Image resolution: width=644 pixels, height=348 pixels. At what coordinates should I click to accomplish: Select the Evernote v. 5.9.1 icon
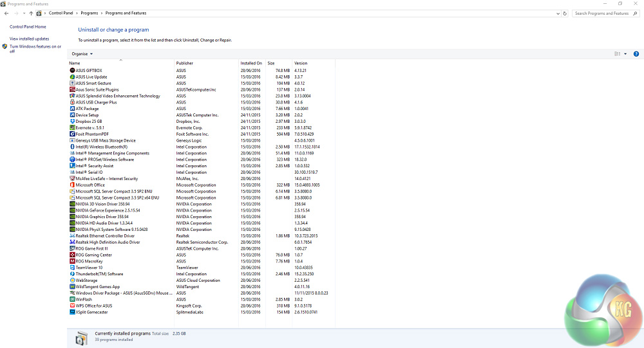[x=72, y=127]
